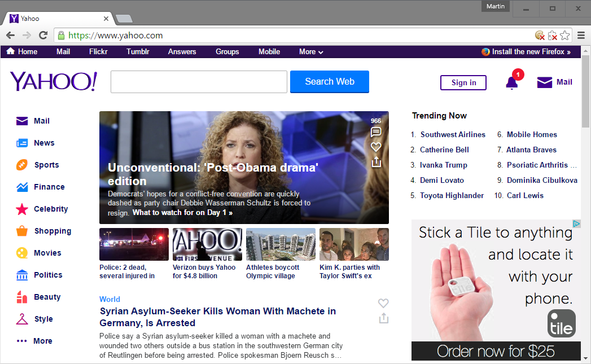Click the sidebar Mail envelope icon

click(x=22, y=121)
